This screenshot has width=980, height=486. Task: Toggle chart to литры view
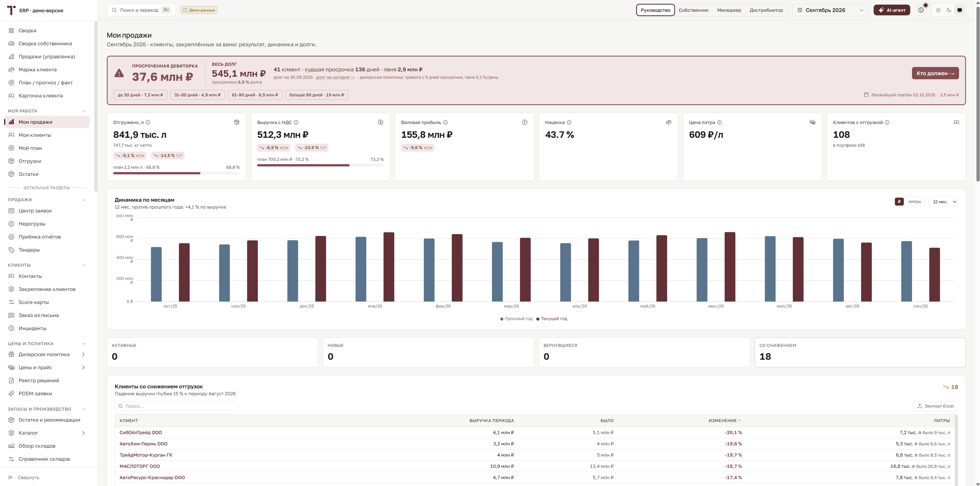(x=915, y=202)
